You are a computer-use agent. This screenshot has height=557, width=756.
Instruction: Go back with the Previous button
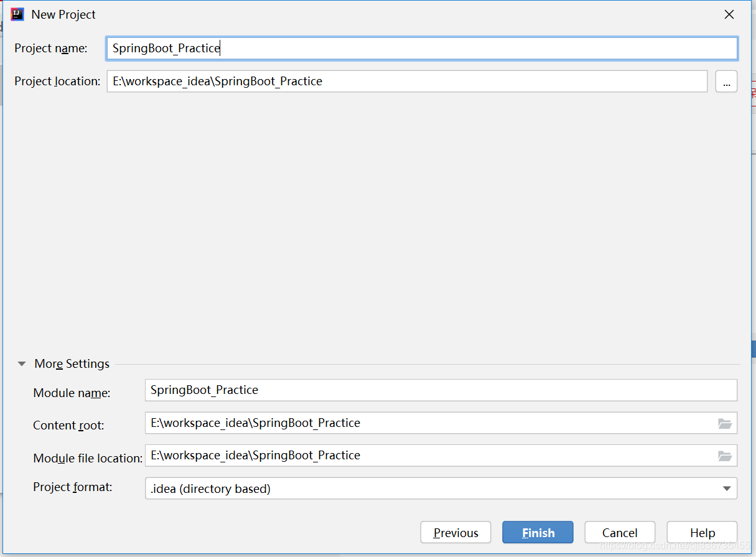point(456,533)
